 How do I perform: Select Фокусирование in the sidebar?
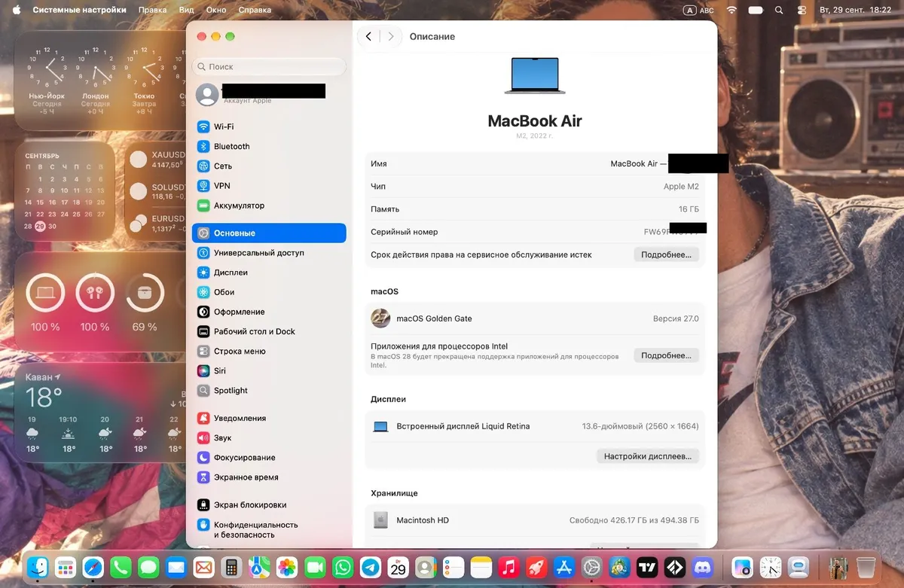[x=269, y=457]
